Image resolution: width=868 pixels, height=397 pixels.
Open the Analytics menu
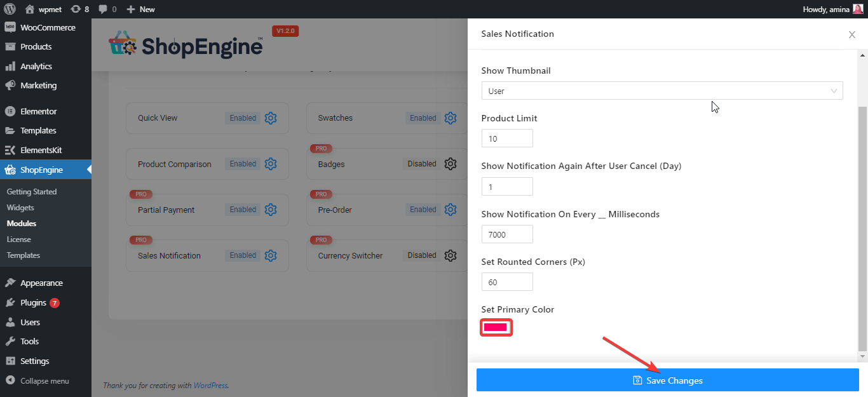46,66
